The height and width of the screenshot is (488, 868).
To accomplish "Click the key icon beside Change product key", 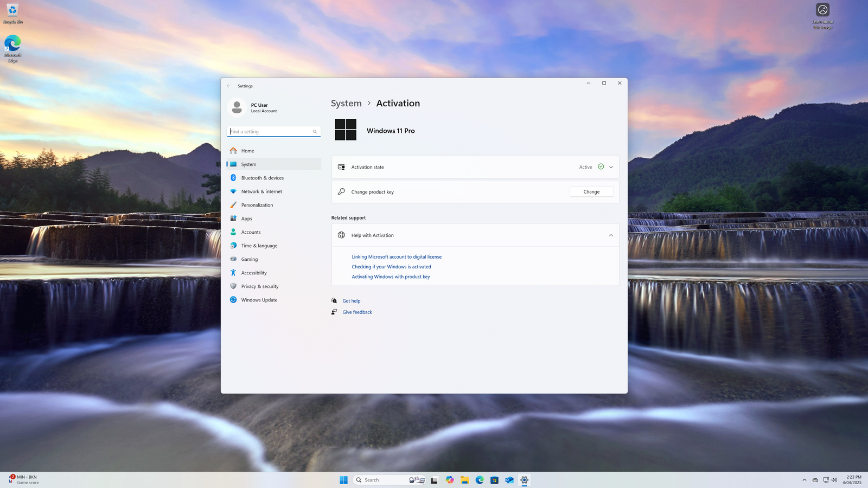I will click(x=341, y=192).
